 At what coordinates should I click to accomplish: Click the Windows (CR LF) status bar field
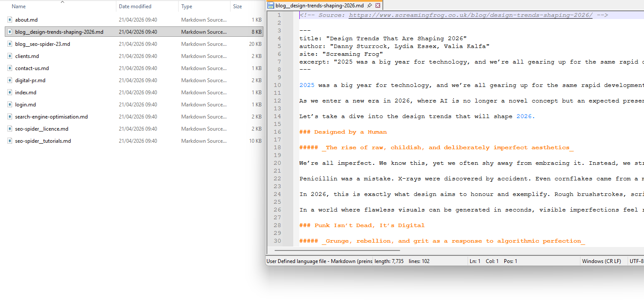601,261
